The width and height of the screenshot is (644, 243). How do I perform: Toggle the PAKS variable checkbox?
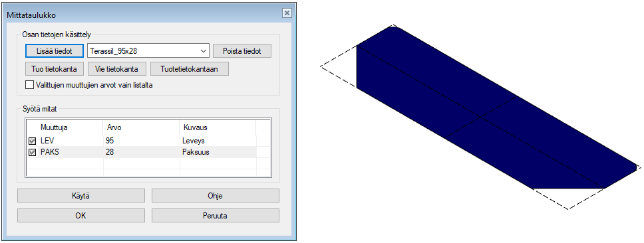32,153
